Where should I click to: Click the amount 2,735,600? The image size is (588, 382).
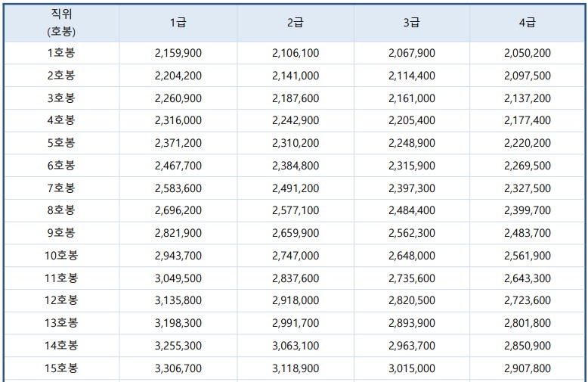pos(412,278)
